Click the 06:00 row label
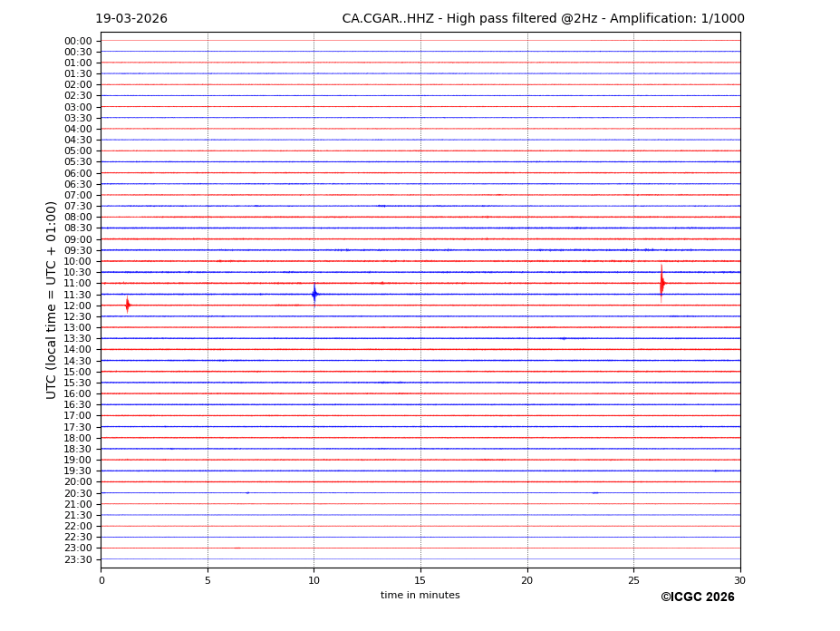This screenshot has width=840, height=631. point(78,173)
